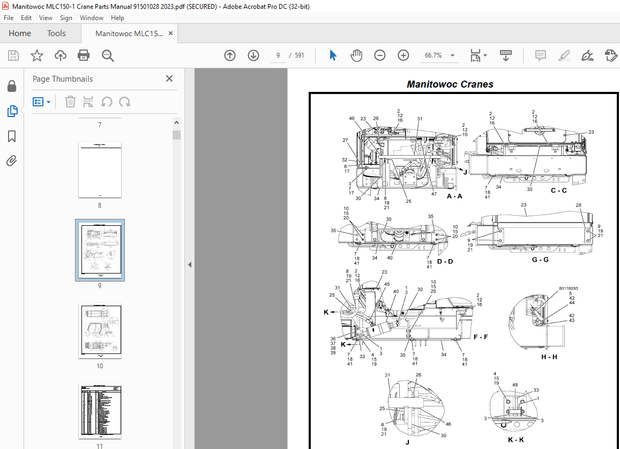
Task: Click the D - D section label
Action: click(x=445, y=262)
